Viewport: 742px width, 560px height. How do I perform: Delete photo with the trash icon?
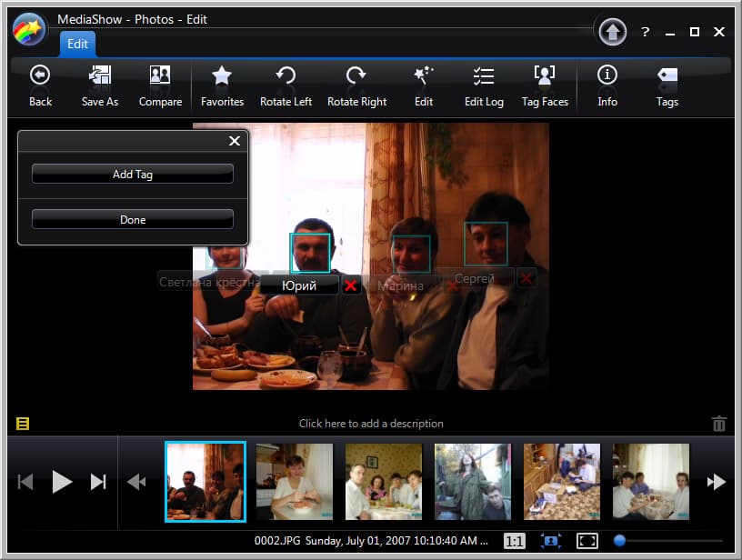(718, 424)
